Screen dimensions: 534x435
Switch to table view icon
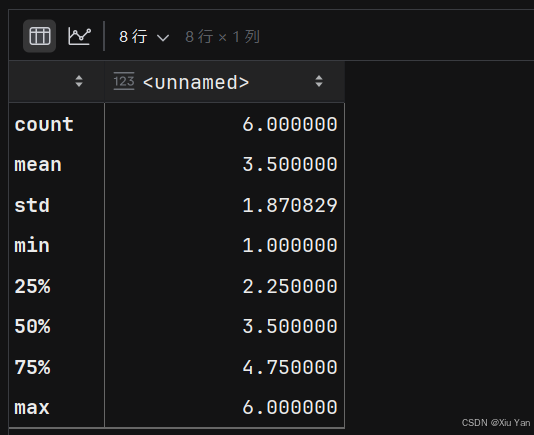pyautogui.click(x=40, y=36)
